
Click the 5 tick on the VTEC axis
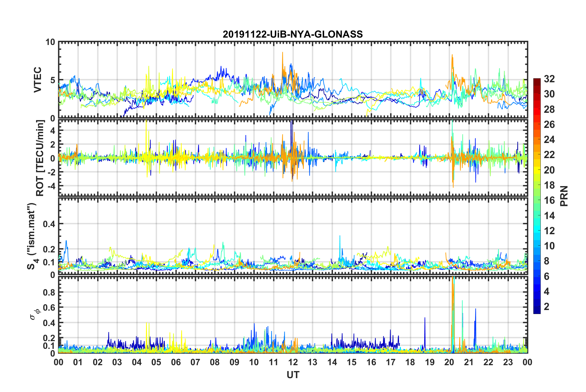pyautogui.click(x=52, y=80)
